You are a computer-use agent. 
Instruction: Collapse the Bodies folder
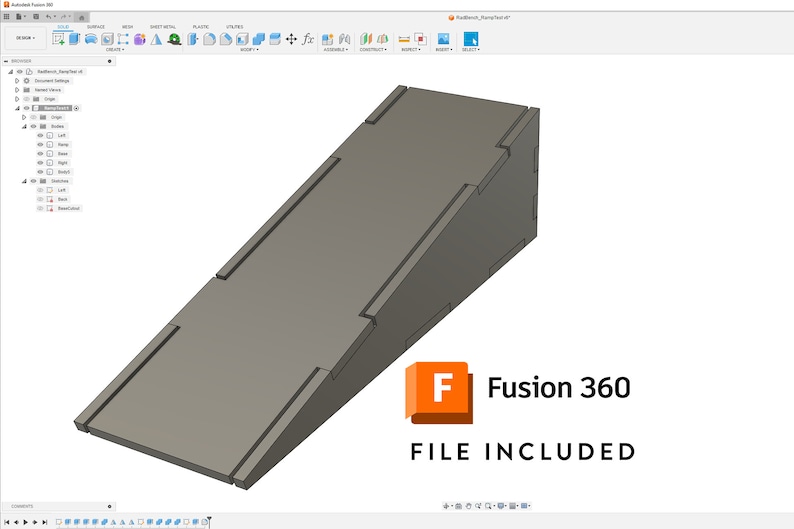pyautogui.click(x=24, y=126)
